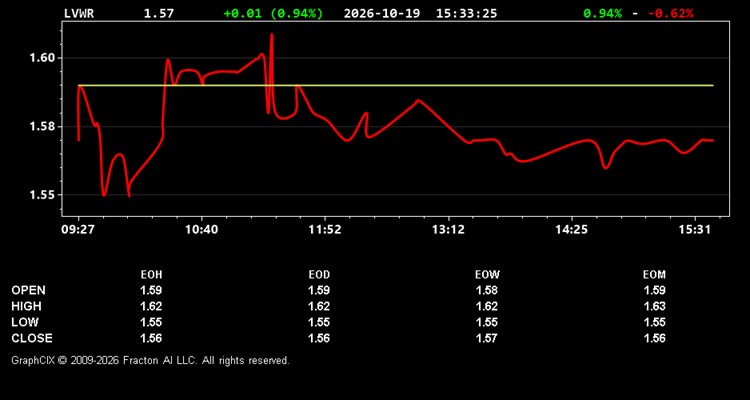750x400 pixels.
Task: Select the EOW column header
Action: (x=487, y=275)
